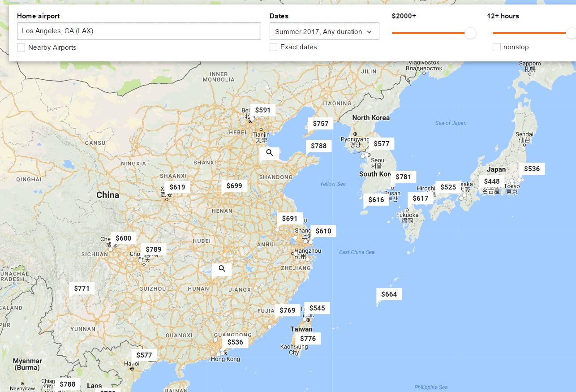576x392 pixels.
Task: Toggle the nonstop flights checkbox
Action: point(496,47)
